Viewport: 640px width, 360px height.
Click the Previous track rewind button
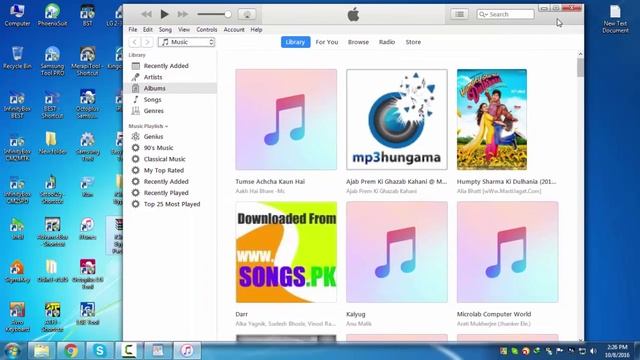click(x=147, y=14)
